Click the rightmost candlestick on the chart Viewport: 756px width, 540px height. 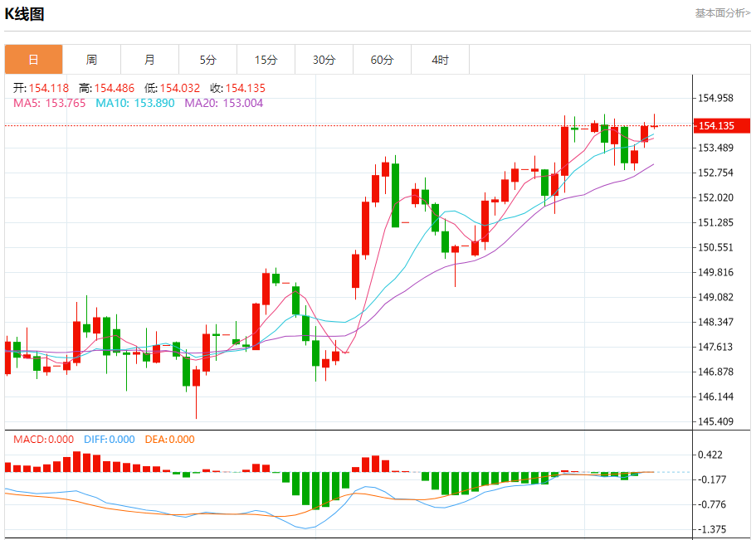click(x=655, y=125)
